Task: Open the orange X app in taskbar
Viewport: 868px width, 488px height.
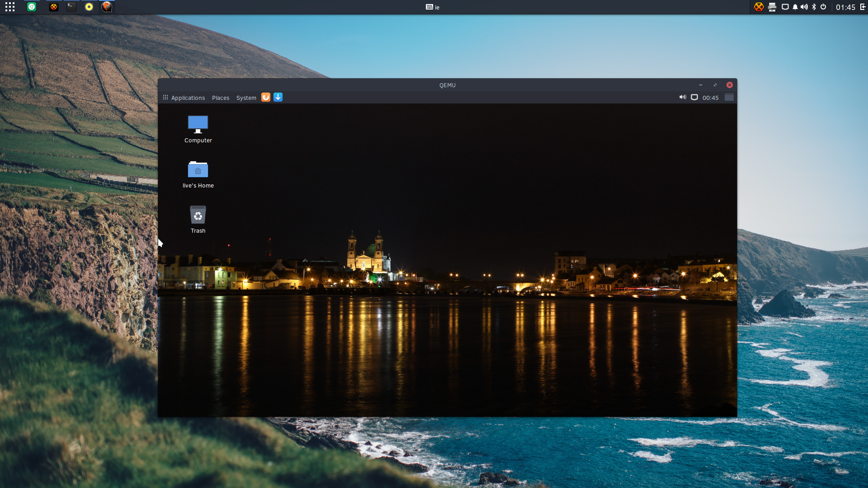Action: click(x=54, y=7)
